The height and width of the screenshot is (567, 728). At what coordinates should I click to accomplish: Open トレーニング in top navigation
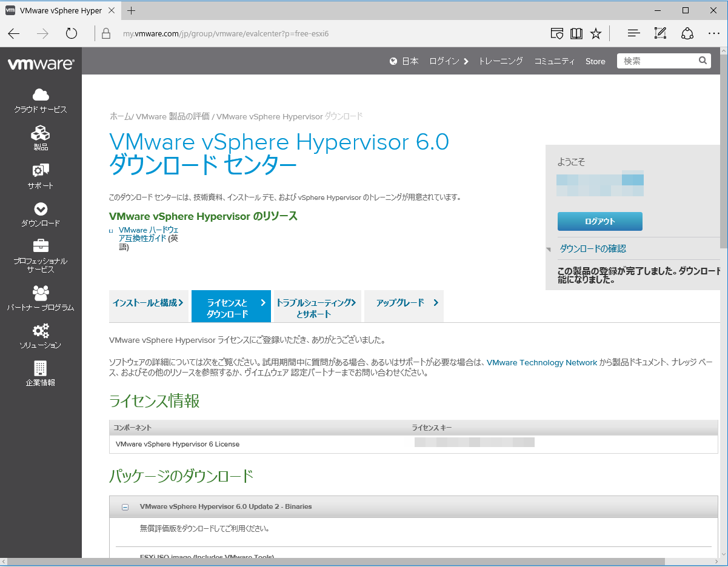(x=501, y=61)
